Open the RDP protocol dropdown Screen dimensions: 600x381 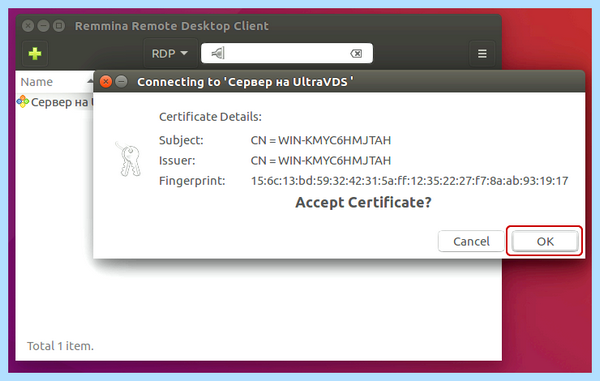[170, 54]
